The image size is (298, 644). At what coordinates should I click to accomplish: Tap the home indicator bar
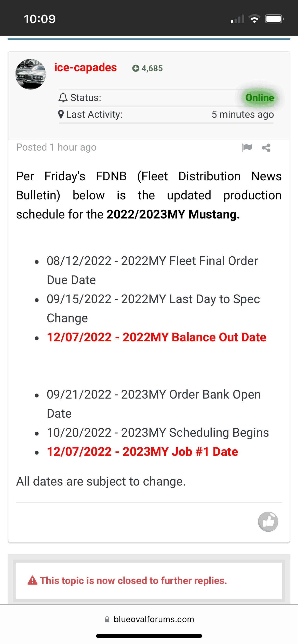[x=149, y=636]
